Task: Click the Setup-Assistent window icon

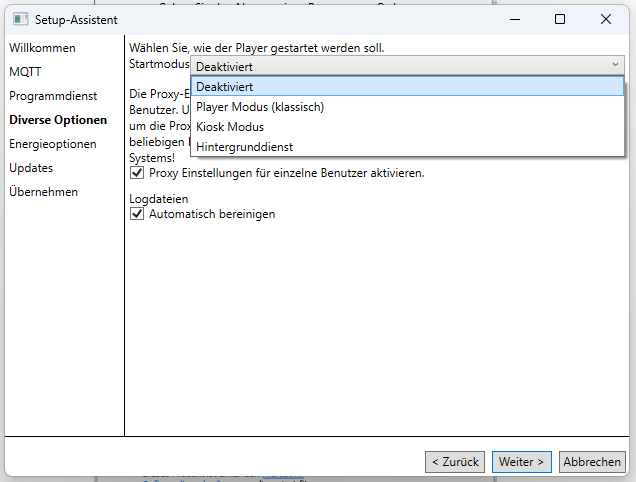Action: pyautogui.click(x=20, y=19)
